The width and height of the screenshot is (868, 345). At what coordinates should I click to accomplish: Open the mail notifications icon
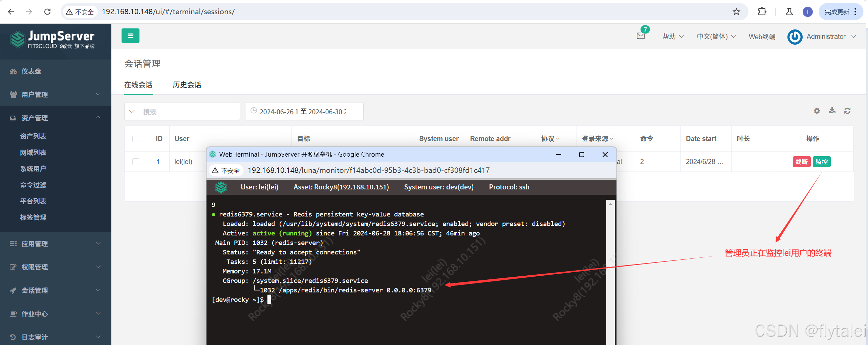[x=641, y=36]
